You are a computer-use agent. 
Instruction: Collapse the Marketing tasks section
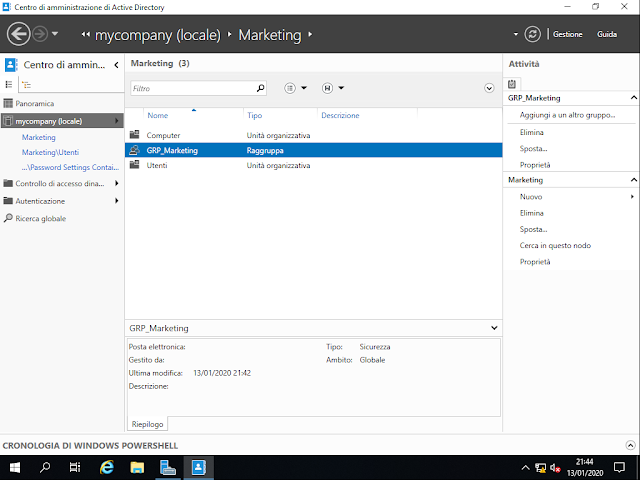[x=633, y=180]
